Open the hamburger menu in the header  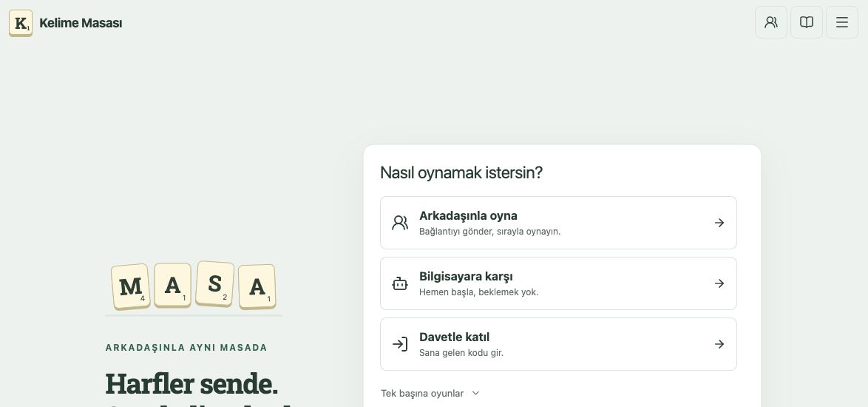click(x=841, y=22)
